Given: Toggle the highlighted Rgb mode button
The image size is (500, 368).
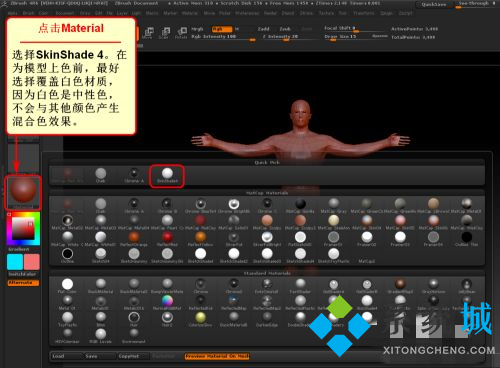Looking at the screenshot, I should 222,29.
